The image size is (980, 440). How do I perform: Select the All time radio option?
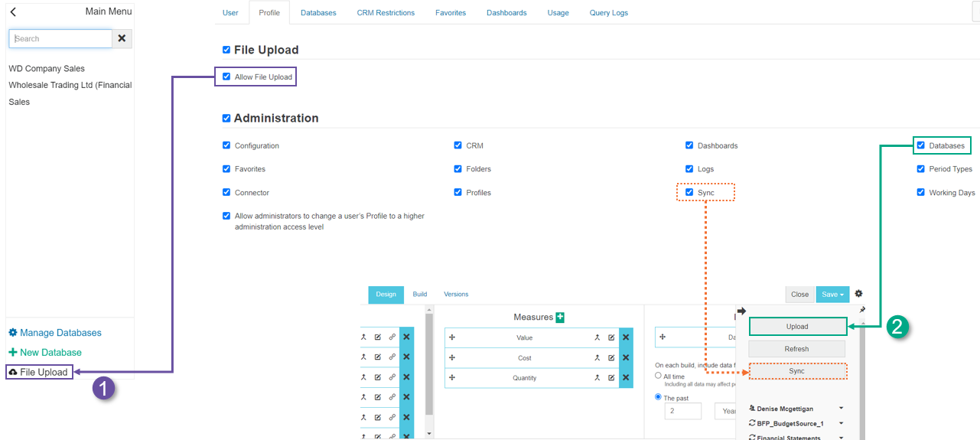pos(658,376)
